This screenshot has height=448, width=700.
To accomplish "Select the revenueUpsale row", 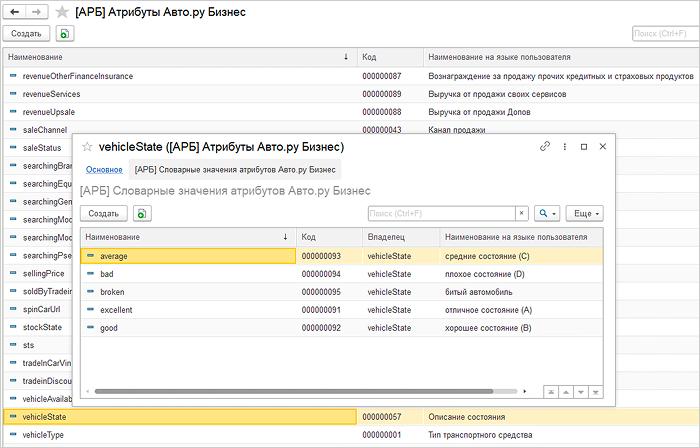I will [351, 112].
